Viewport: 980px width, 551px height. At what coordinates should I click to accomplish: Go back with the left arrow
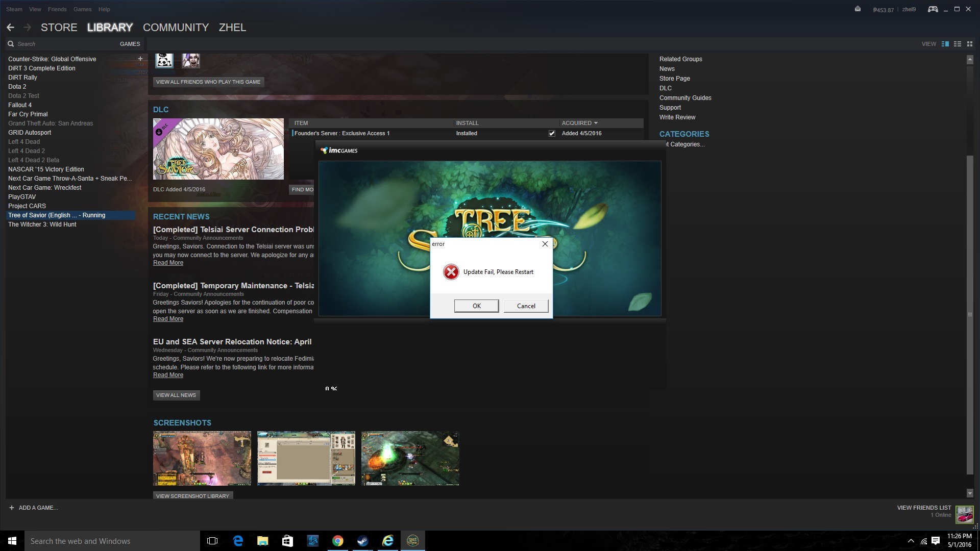click(x=10, y=28)
